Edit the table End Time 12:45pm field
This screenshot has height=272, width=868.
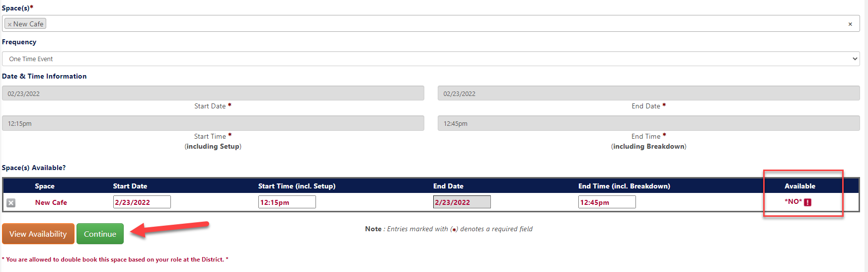pyautogui.click(x=607, y=202)
